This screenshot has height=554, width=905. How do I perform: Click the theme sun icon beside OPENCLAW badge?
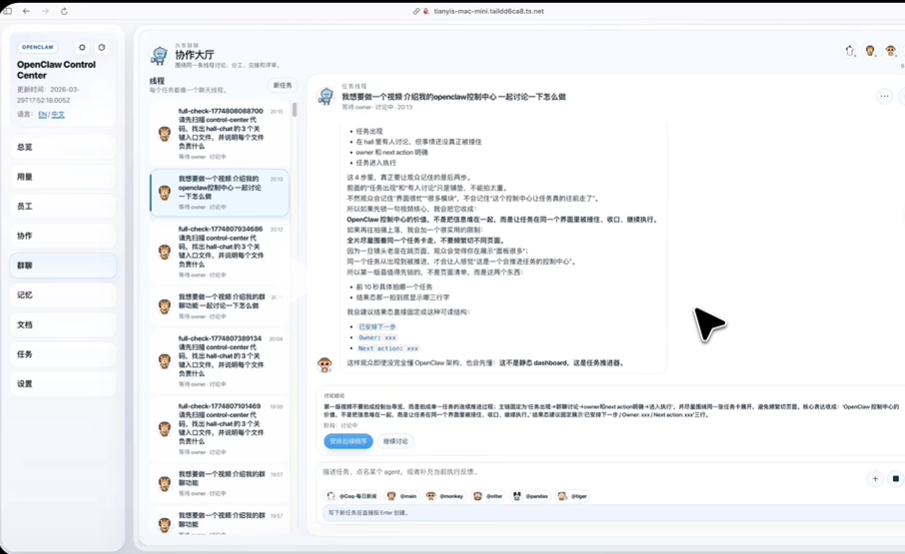[82, 47]
